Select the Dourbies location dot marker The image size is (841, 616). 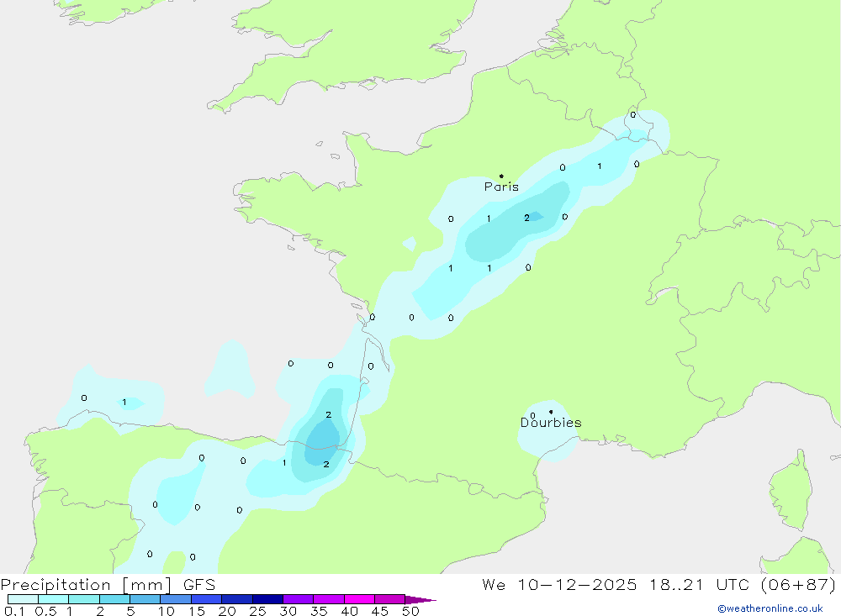551,412
